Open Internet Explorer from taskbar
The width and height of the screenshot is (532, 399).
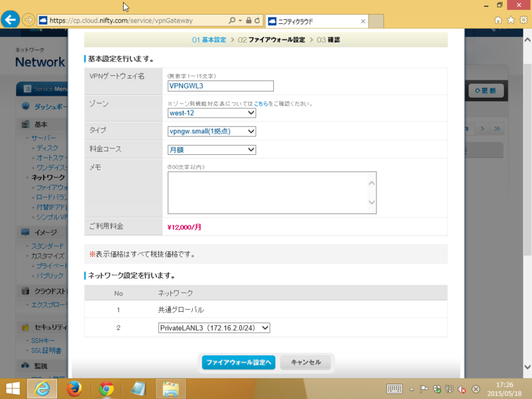pyautogui.click(x=42, y=388)
